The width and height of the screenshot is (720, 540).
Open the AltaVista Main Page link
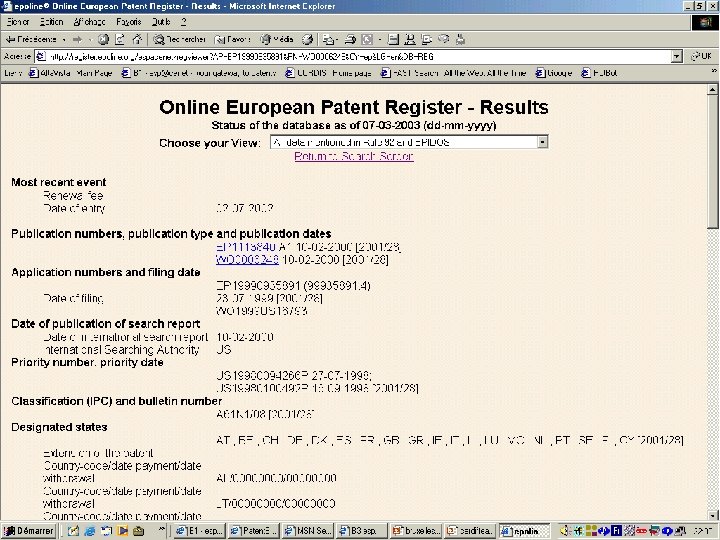(71, 73)
